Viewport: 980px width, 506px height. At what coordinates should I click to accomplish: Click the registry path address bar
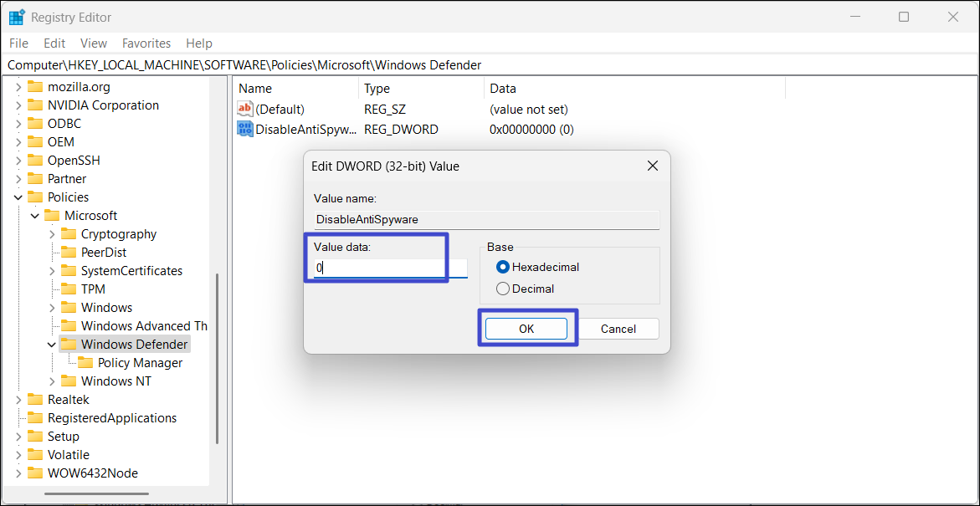click(x=490, y=65)
